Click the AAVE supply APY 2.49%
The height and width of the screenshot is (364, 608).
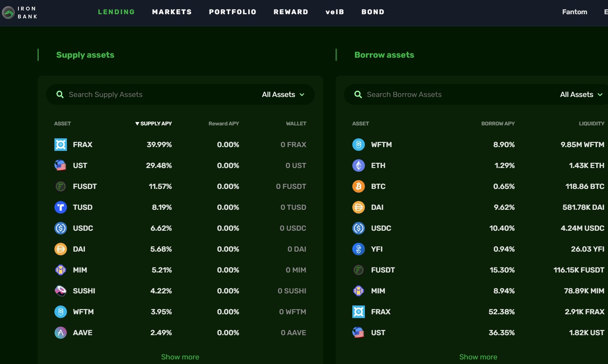[x=161, y=333]
